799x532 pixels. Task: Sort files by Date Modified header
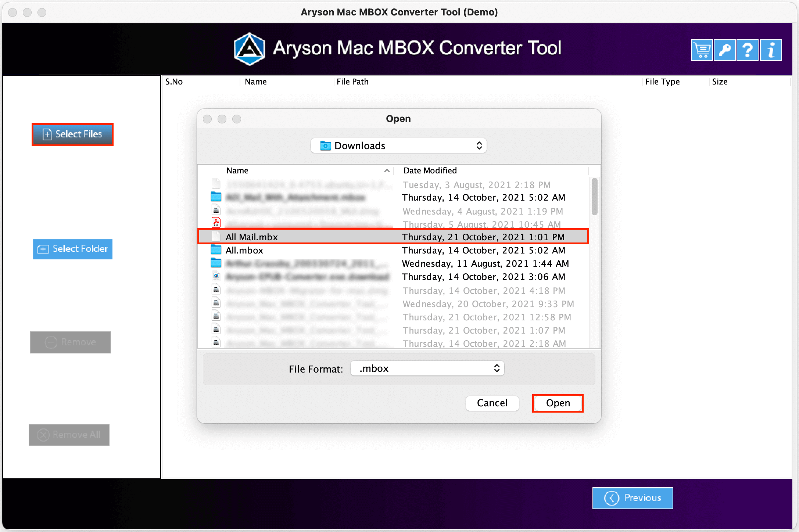coord(430,170)
